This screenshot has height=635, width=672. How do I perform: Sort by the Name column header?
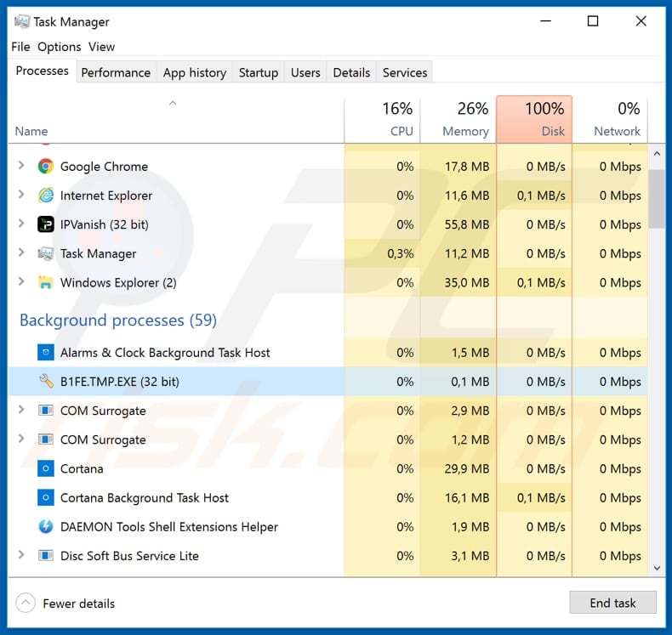click(176, 120)
